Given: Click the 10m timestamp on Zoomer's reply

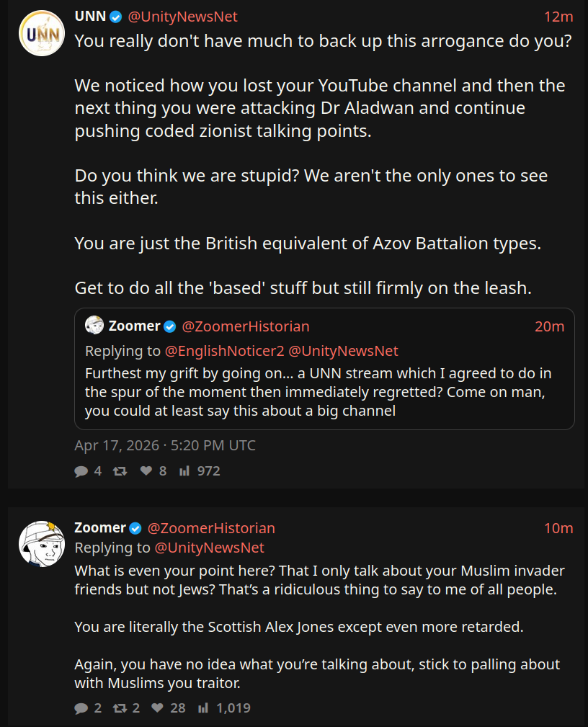Looking at the screenshot, I should pos(558,528).
